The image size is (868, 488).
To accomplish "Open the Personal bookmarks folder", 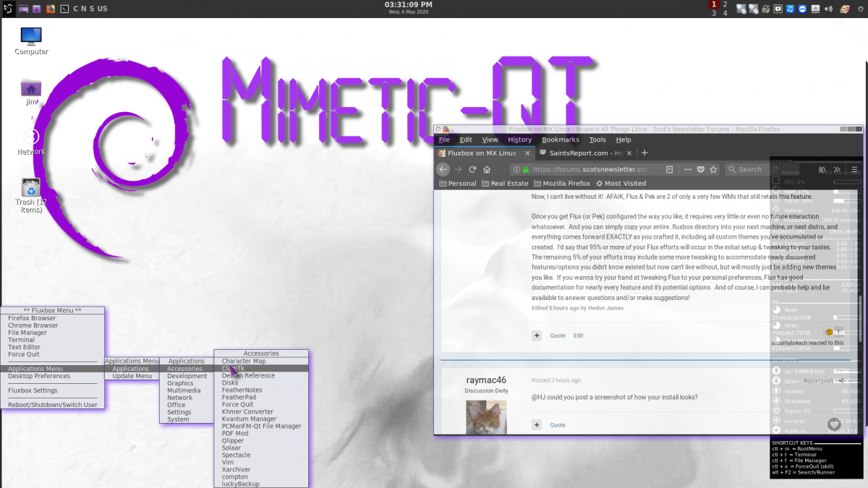I will coord(458,184).
